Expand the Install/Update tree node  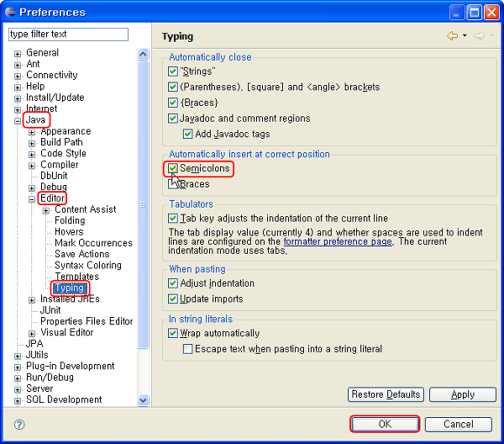18,98
